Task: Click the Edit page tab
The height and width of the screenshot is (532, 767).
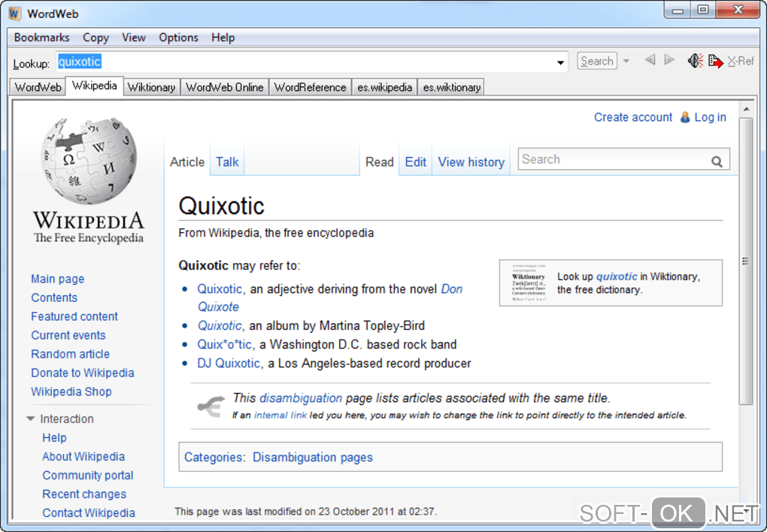Action: click(x=415, y=162)
